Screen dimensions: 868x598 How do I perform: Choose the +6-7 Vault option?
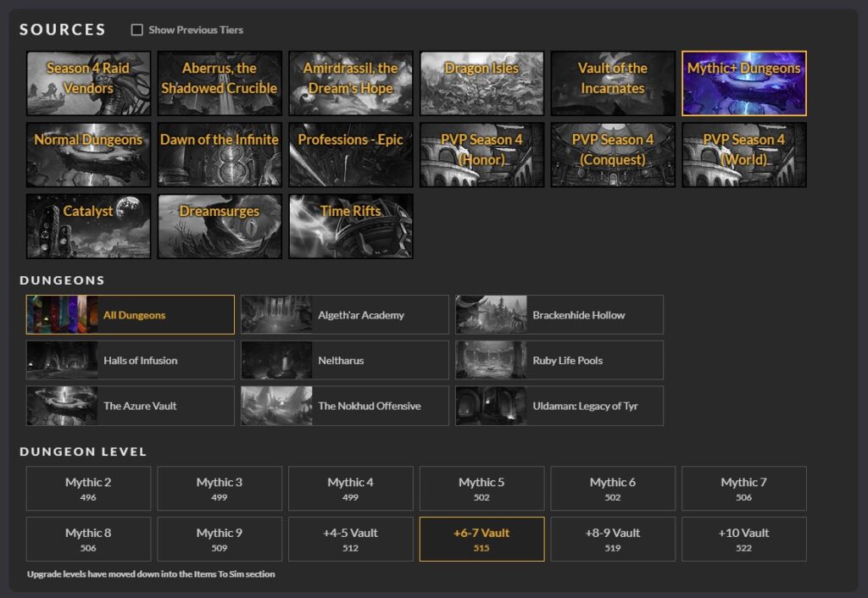click(482, 540)
